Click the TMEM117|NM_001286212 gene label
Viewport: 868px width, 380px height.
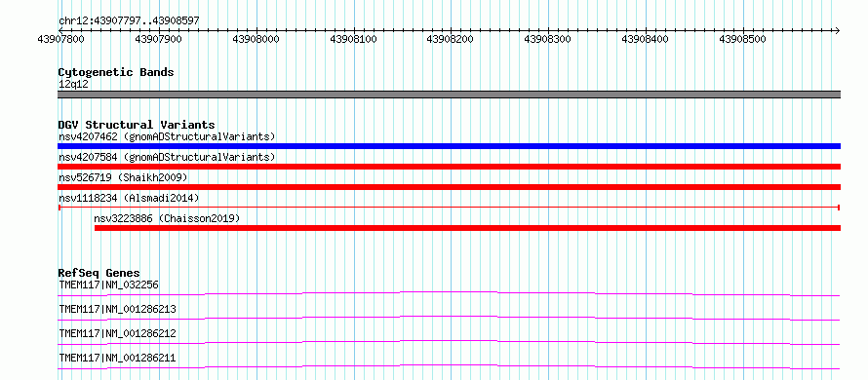117,333
